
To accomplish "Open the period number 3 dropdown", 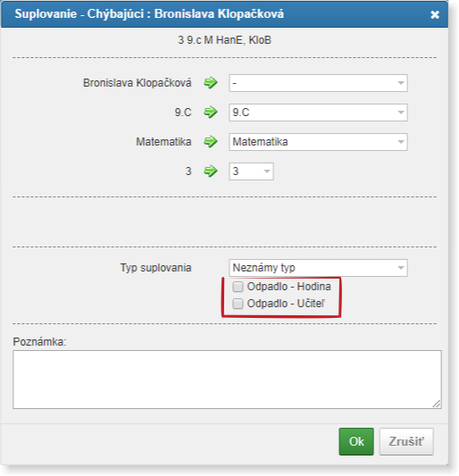I will [x=251, y=171].
